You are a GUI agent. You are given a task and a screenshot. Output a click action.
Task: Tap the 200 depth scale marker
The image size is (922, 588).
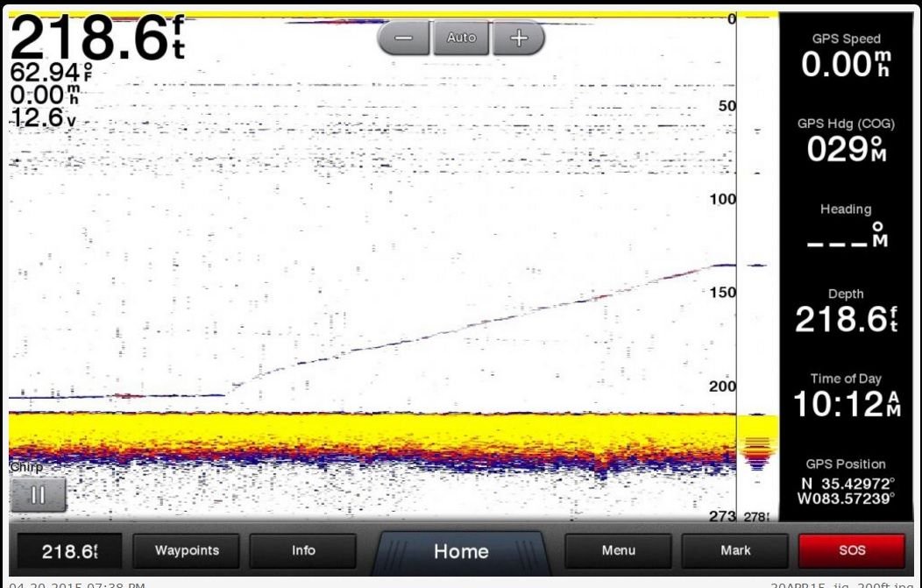coord(723,386)
